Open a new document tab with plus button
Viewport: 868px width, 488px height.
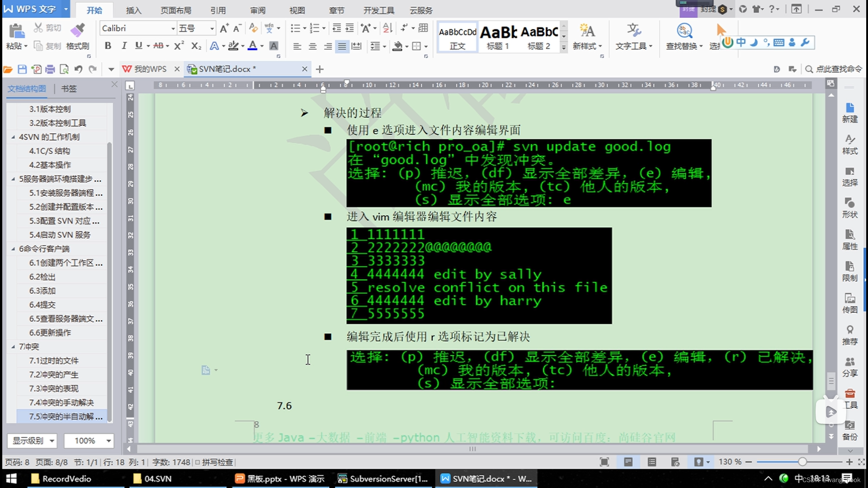320,69
